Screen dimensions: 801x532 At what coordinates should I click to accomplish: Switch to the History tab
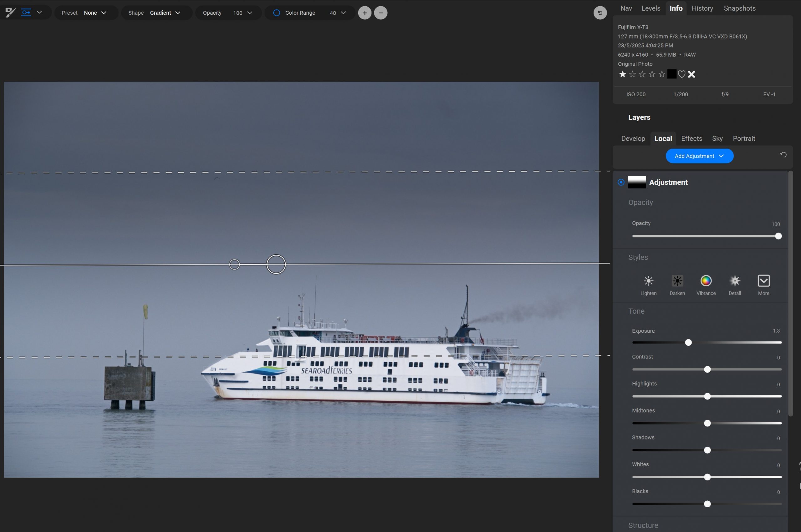tap(702, 8)
